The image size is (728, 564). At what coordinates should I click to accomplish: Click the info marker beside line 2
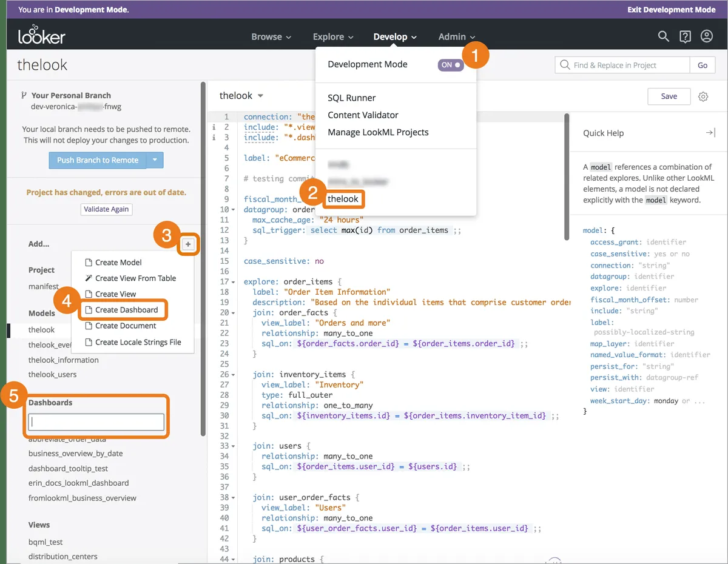214,127
